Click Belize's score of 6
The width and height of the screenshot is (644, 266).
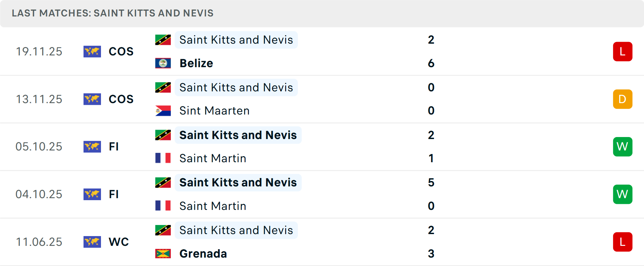431,63
